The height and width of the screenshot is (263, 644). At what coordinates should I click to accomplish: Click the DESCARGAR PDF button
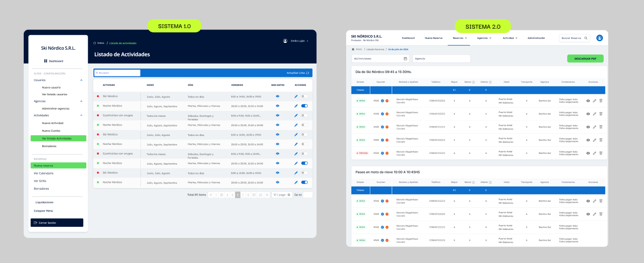[585, 59]
